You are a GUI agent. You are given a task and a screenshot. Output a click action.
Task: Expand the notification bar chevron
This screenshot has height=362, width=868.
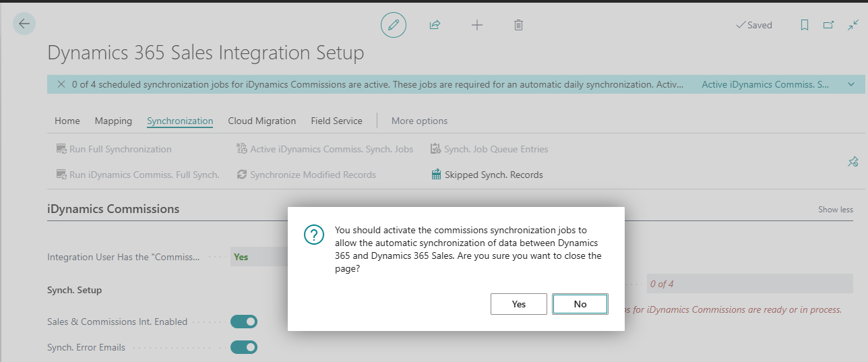tap(851, 84)
